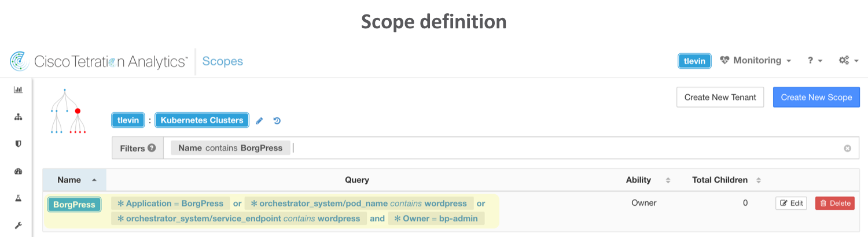Open the settings gears dropdown
The width and height of the screenshot is (868, 237).
click(x=848, y=61)
